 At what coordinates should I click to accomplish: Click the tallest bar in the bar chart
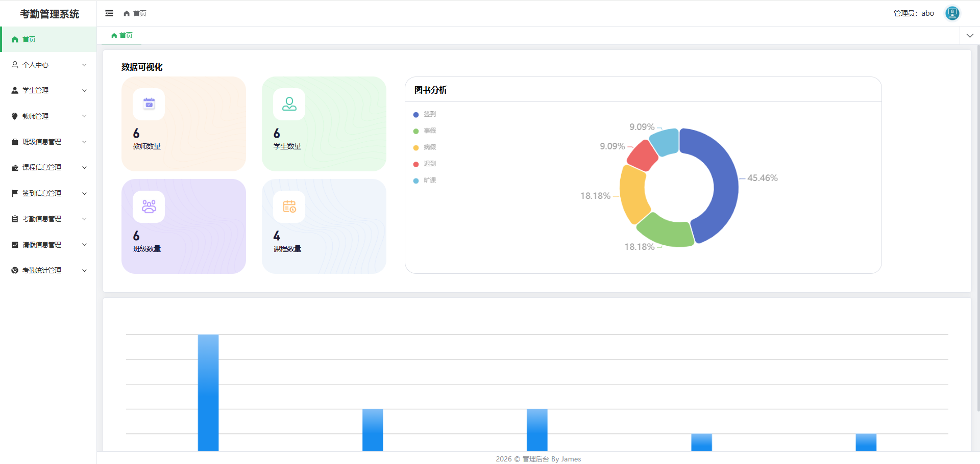[x=208, y=393]
